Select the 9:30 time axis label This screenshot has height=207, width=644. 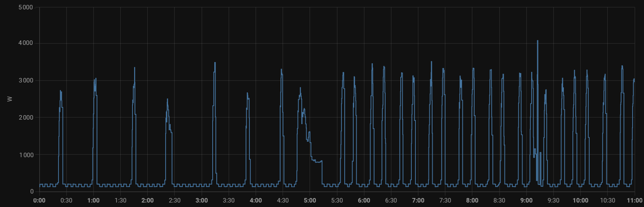(x=553, y=200)
